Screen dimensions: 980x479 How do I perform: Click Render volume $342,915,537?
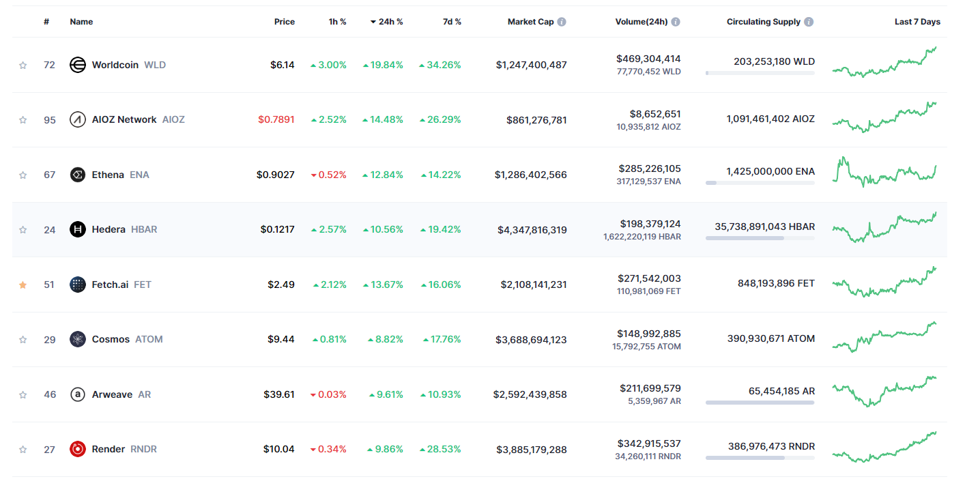(650, 444)
